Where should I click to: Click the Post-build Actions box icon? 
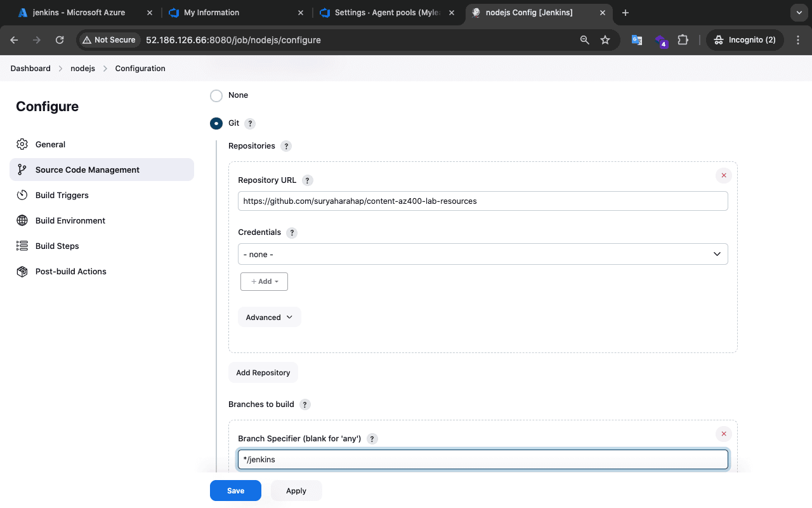click(x=22, y=271)
